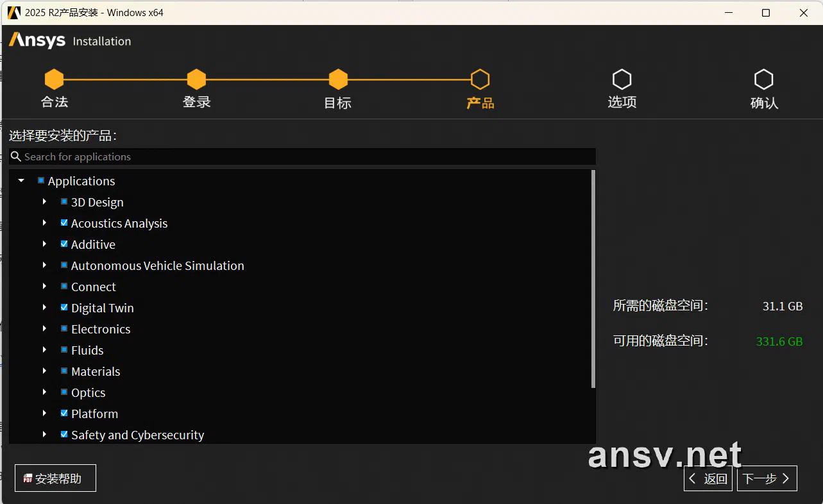Go to the 目标 step label
823x504 pixels.
click(338, 103)
